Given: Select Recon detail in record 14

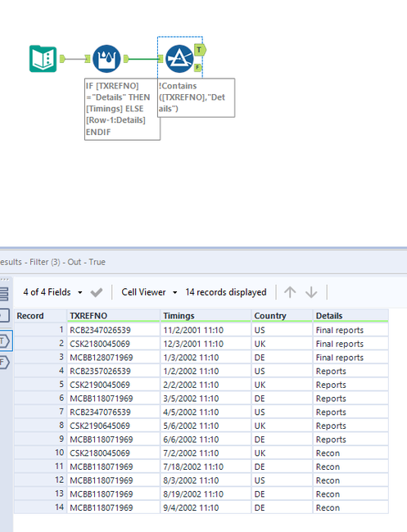Looking at the screenshot, I should tap(350, 507).
